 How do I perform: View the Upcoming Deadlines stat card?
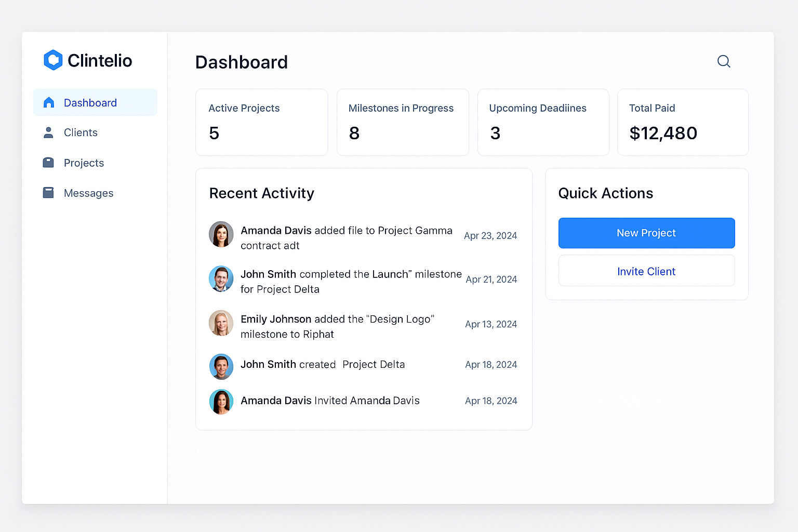(x=543, y=122)
